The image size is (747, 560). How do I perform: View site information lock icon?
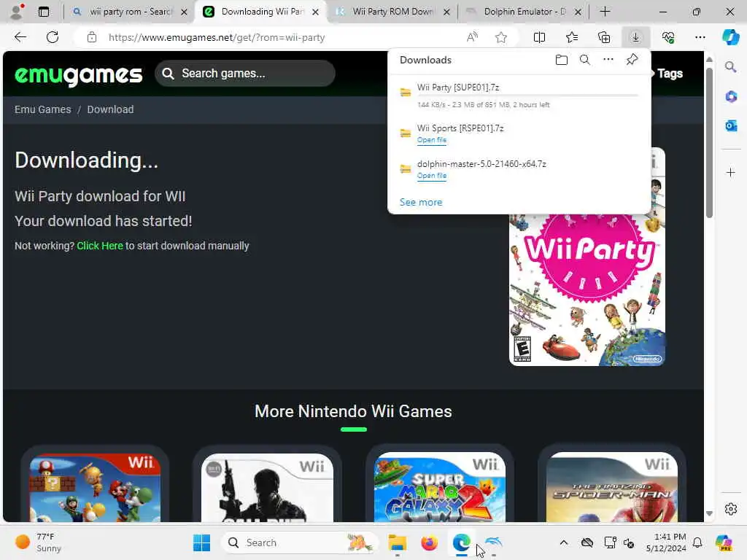point(92,37)
